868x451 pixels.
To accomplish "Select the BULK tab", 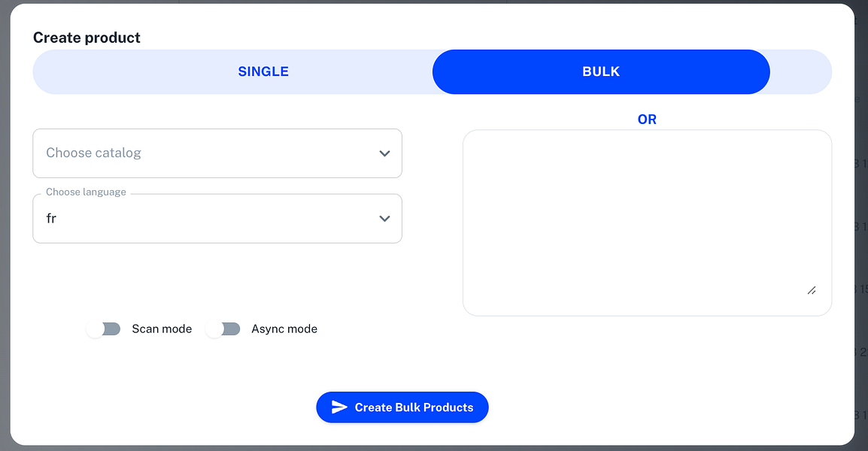I will tap(601, 71).
